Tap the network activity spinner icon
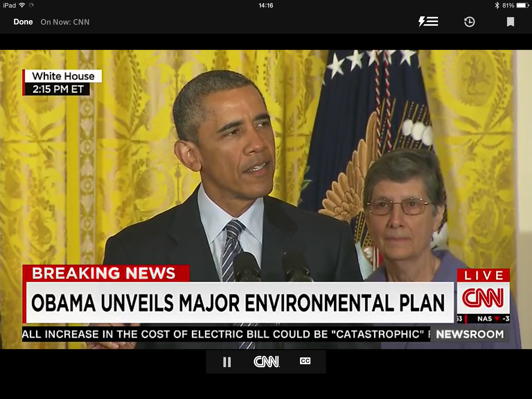 tap(31, 5)
